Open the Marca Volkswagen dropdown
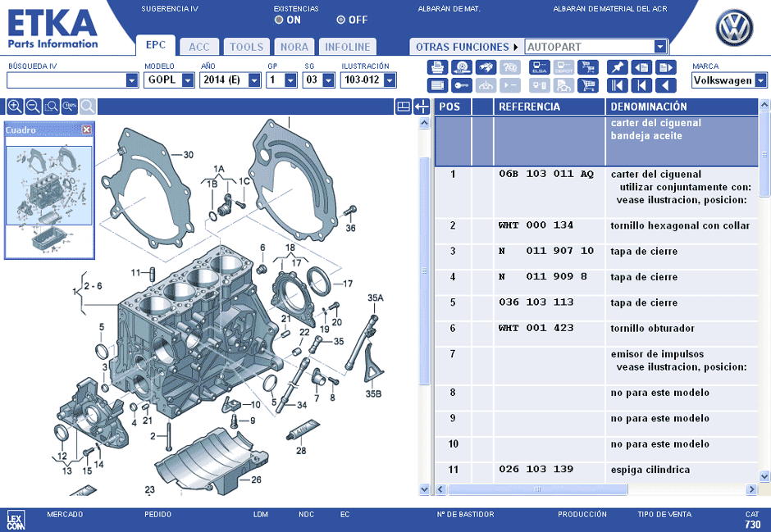This screenshot has width=771, height=532. coord(760,80)
